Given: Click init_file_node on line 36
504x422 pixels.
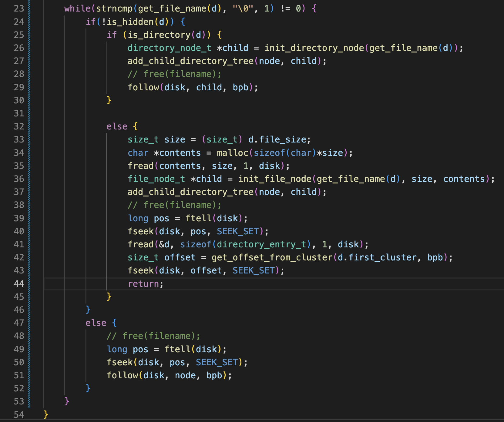Looking at the screenshot, I should coord(275,179).
